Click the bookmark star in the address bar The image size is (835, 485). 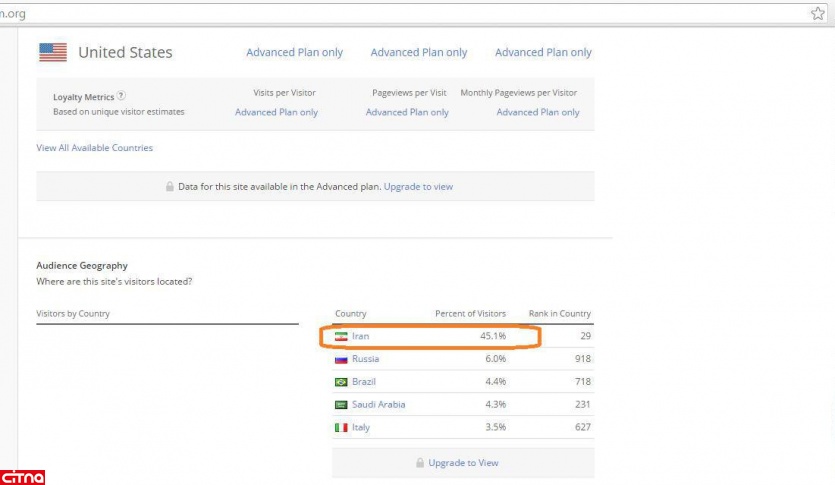(x=818, y=13)
